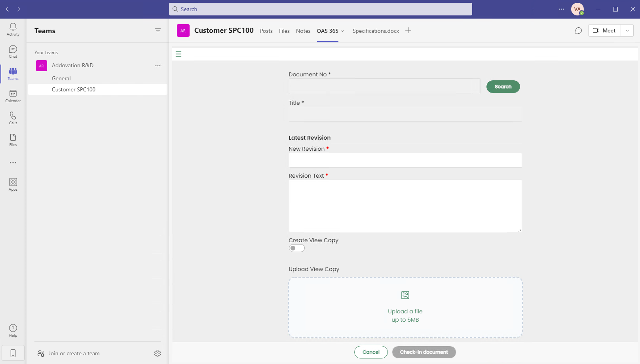640x364 pixels.
Task: Click the Cancel button
Action: 371,352
